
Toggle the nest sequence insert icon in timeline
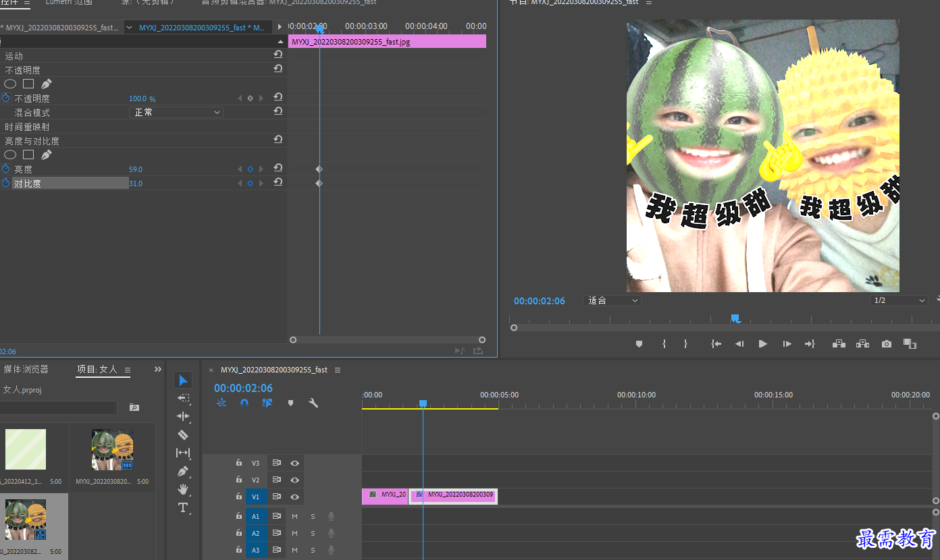221,403
